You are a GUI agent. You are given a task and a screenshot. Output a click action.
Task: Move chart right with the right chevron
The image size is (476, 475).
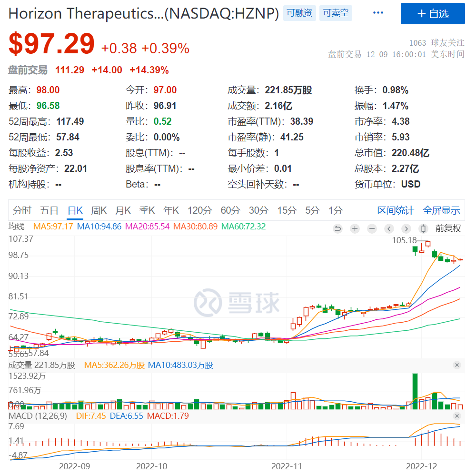click(406, 228)
